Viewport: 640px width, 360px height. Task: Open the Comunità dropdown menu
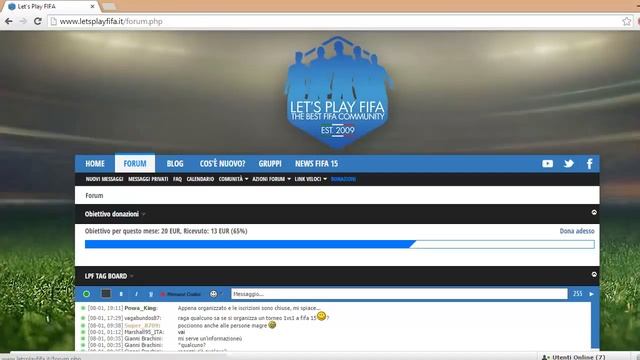click(x=233, y=179)
